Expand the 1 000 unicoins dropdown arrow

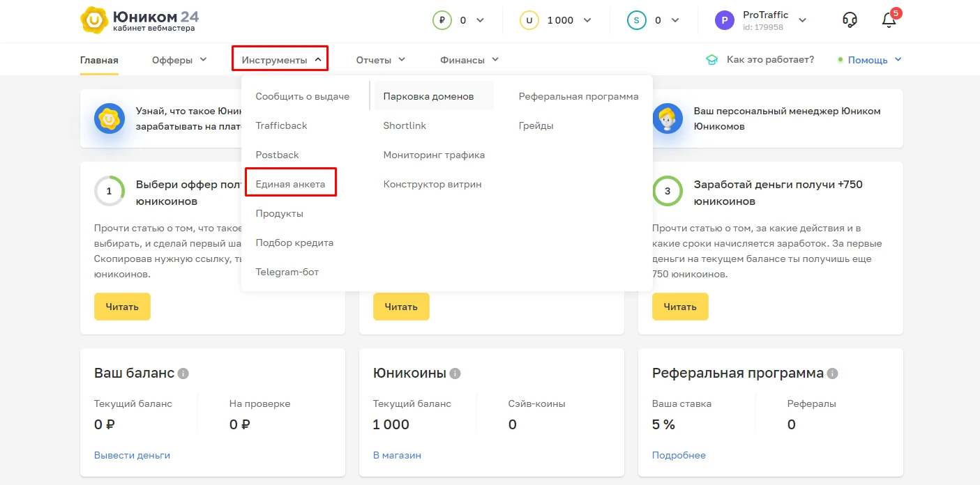click(587, 20)
